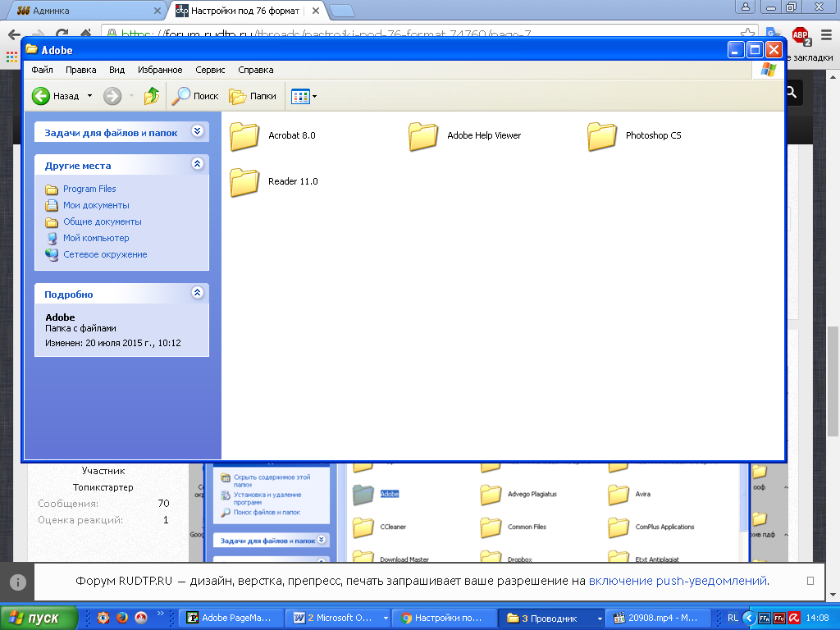
Task: Click Скрыть содержимое этой папки link
Action: (272, 481)
